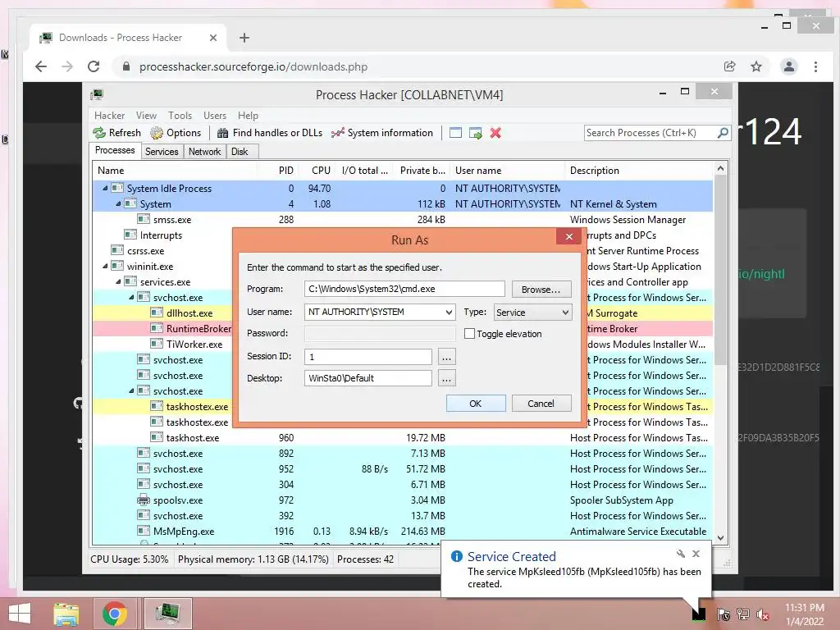This screenshot has width=840, height=630.
Task: Click the red X terminate window icon
Action: (x=495, y=133)
